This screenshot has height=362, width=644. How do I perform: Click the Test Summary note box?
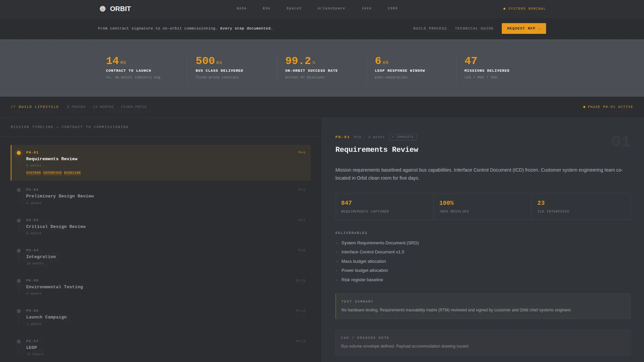483,306
